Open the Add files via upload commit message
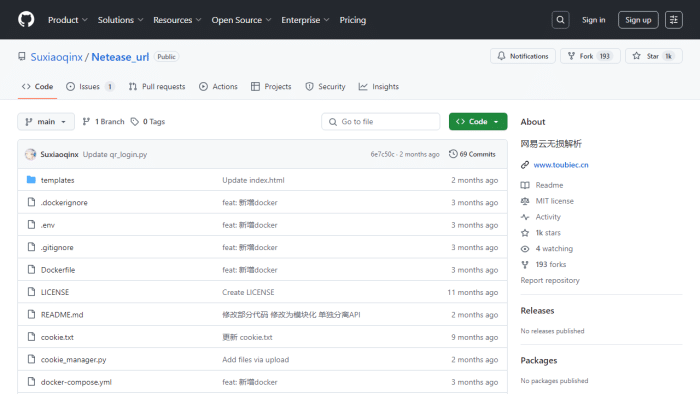This screenshot has width=700, height=394. [255, 359]
